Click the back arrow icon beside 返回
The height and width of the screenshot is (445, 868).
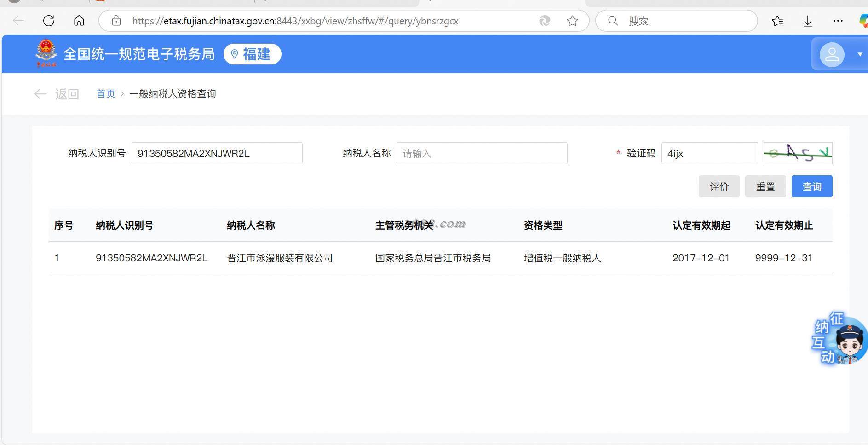click(x=40, y=94)
